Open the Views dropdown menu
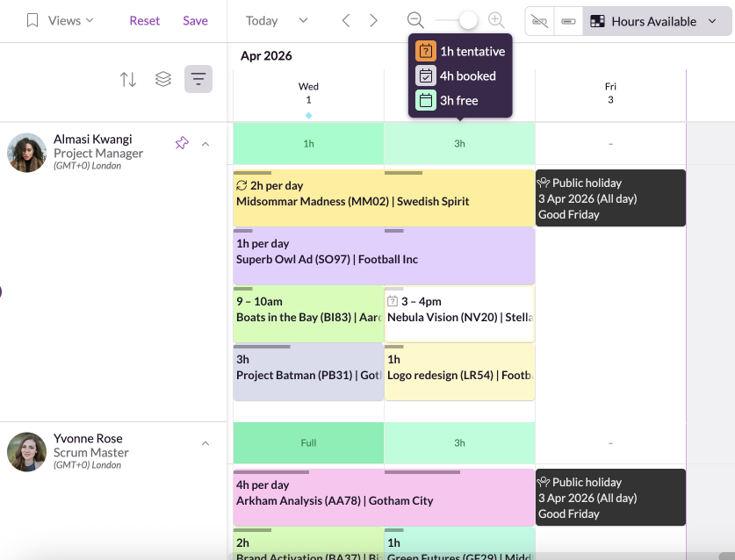Image resolution: width=735 pixels, height=560 pixels. coord(61,20)
